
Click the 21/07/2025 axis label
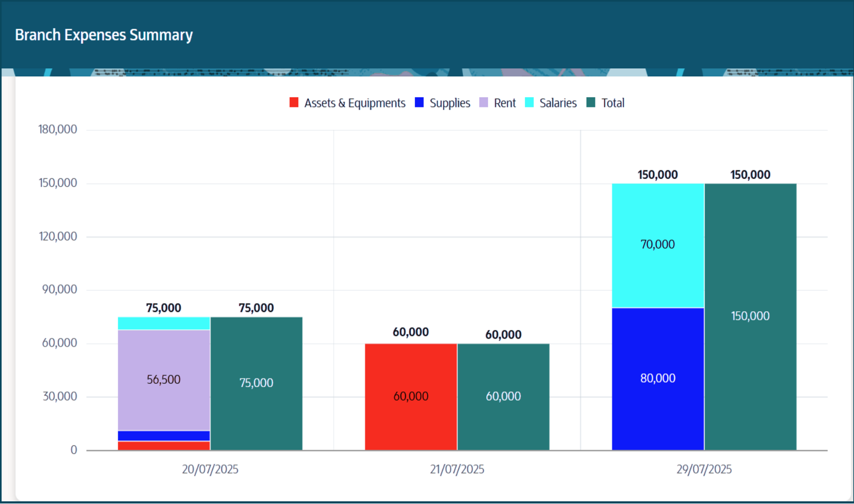tap(457, 469)
